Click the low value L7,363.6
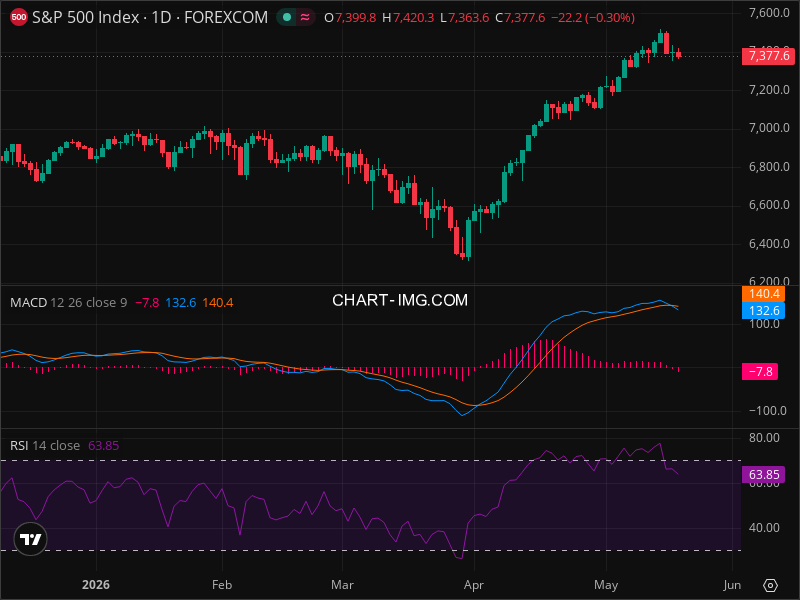The width and height of the screenshot is (800, 600). (x=464, y=18)
